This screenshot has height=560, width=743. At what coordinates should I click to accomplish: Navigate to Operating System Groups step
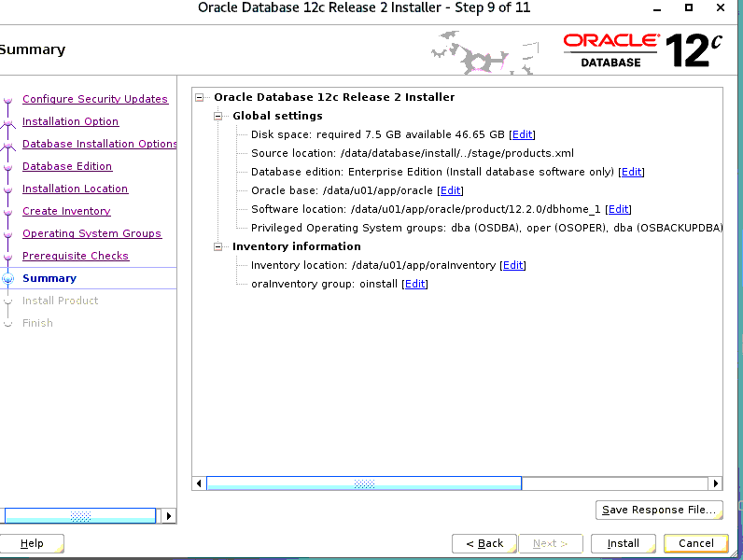(x=91, y=233)
